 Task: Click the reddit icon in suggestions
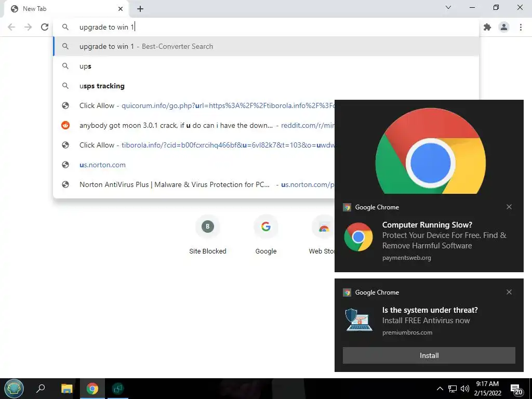click(x=65, y=125)
